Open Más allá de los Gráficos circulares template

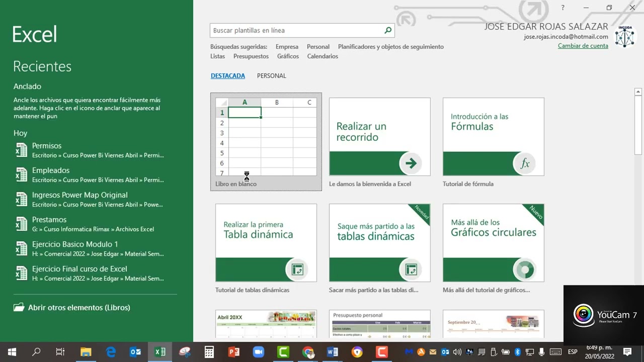[494, 243]
